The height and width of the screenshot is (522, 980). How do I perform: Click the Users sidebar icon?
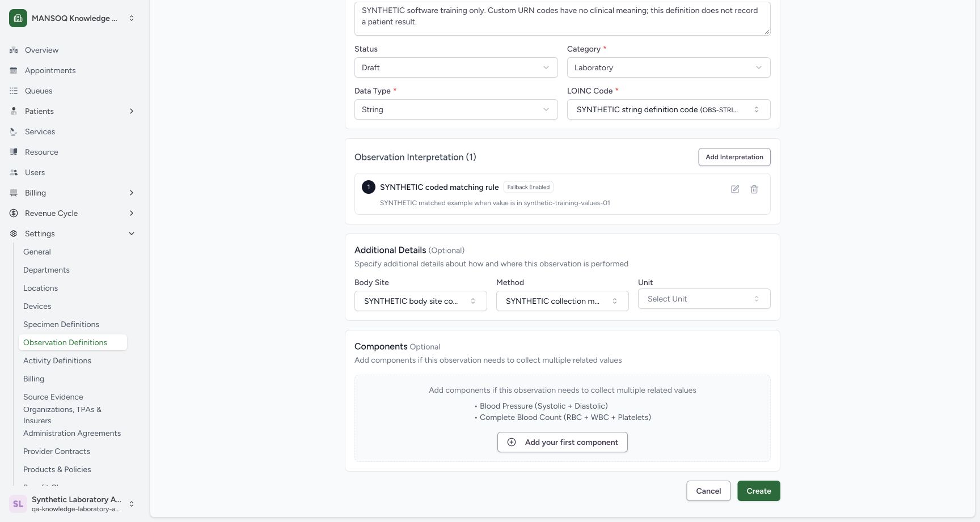coord(14,172)
